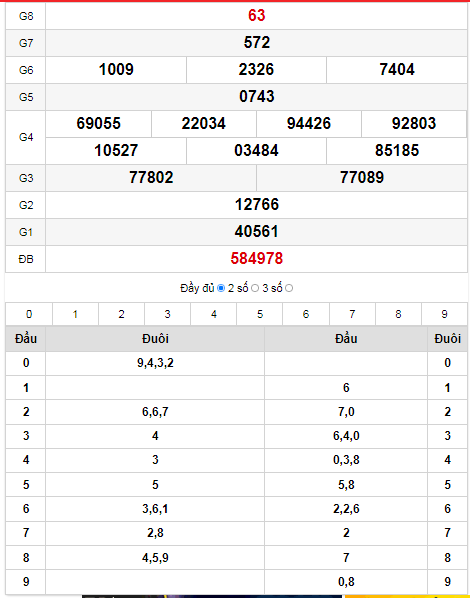
Task: Click digit filter 9
Action: (444, 314)
